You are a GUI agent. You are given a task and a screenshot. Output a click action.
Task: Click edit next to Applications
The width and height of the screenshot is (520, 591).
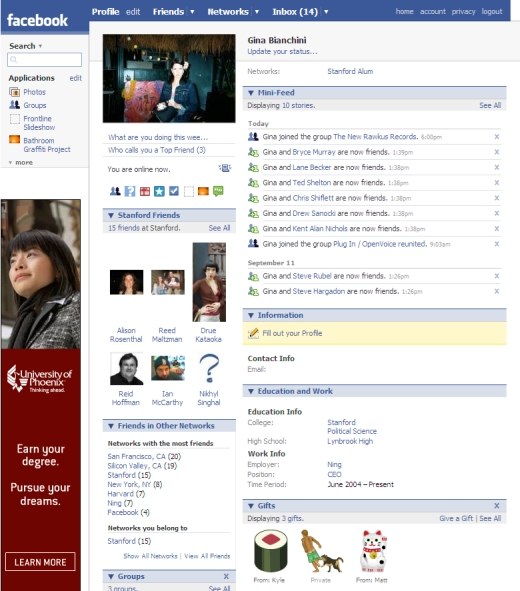[x=75, y=78]
